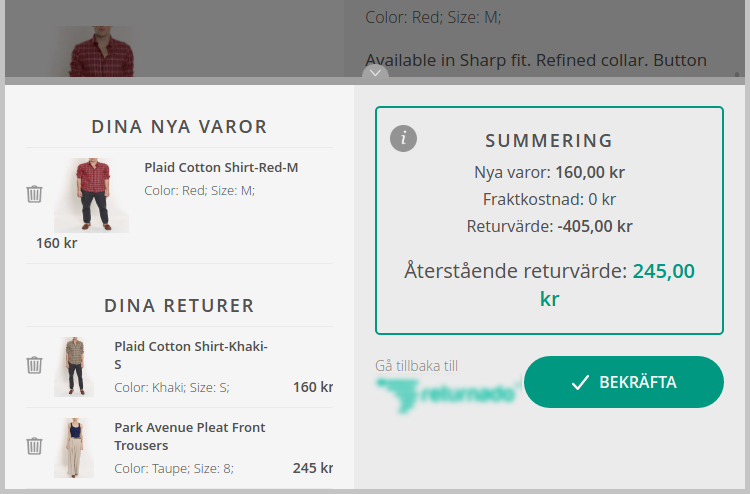Select the Plaid Cotton Shirt-Red-M product title
The height and width of the screenshot is (494, 750).
221,167
